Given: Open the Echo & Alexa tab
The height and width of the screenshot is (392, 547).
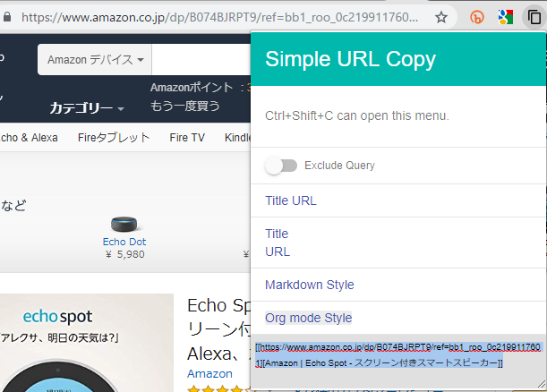Looking at the screenshot, I should (x=29, y=138).
